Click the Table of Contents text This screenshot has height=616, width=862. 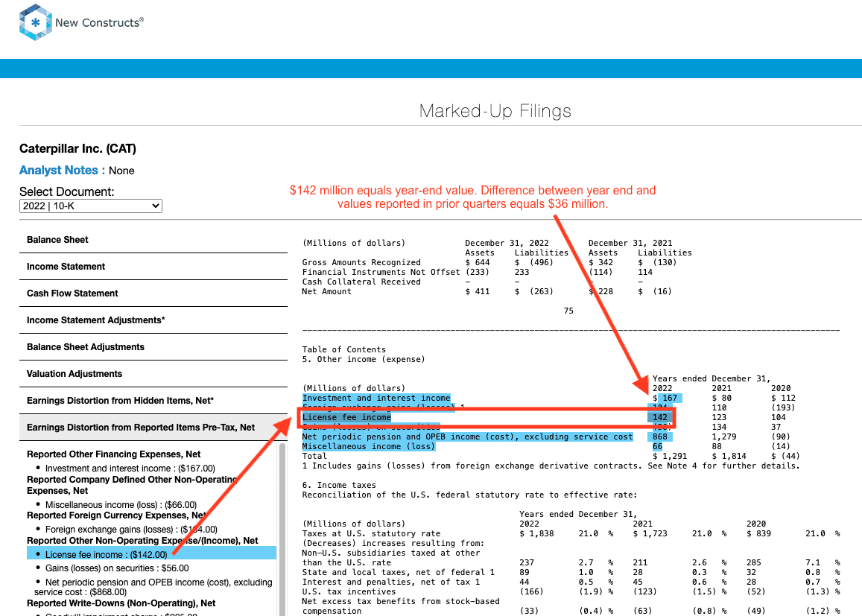tap(343, 349)
